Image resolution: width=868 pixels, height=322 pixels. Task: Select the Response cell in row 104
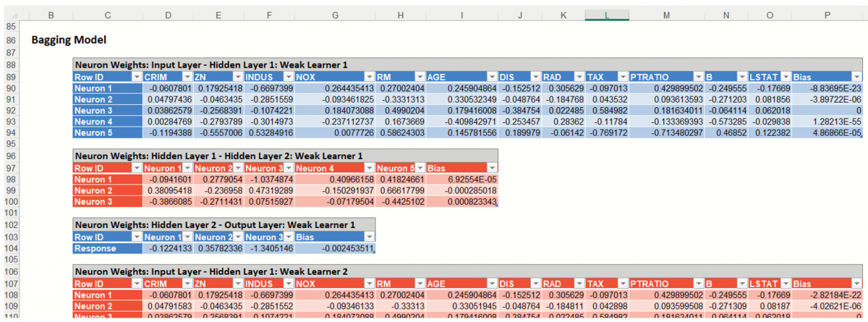(107, 249)
